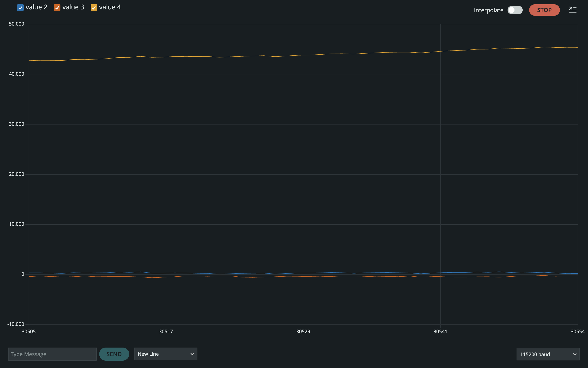Click the value 2 legend label
Screen dimensions: 588x368
pos(37,7)
